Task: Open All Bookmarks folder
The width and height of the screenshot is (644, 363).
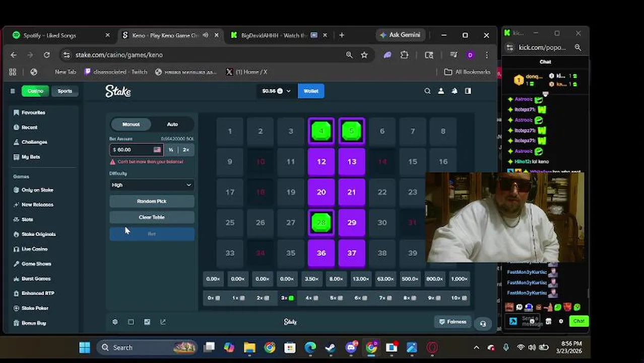Action: pyautogui.click(x=467, y=72)
